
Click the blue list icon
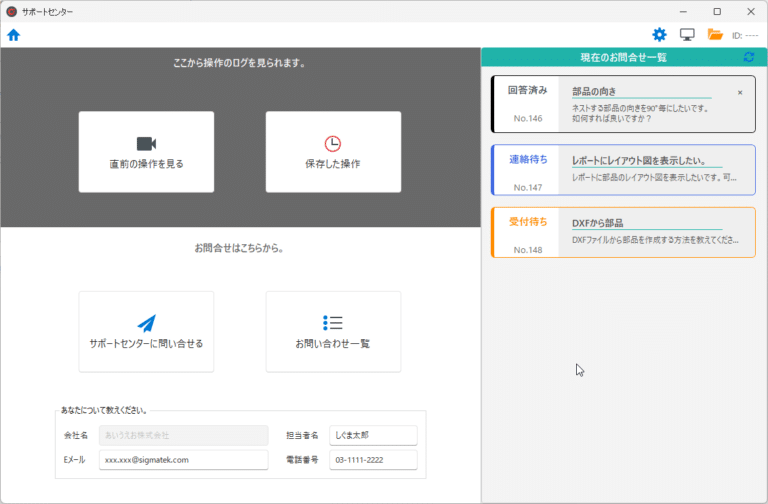tap(333, 323)
